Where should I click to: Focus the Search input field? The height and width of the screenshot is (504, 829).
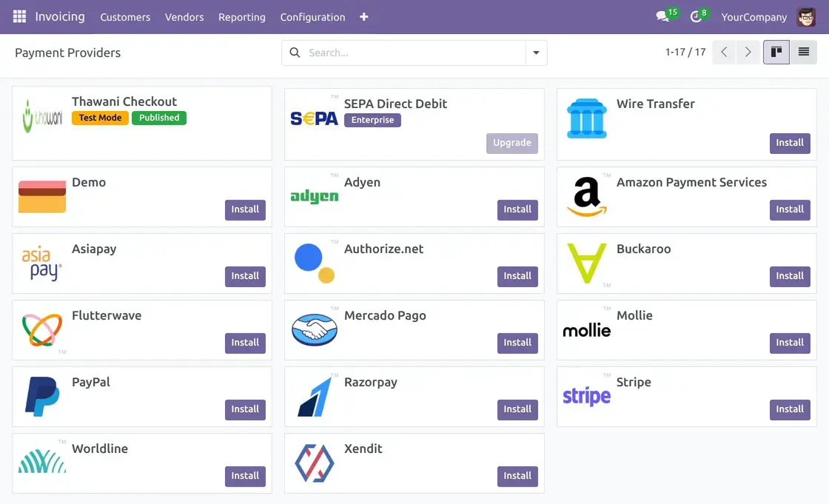(x=414, y=53)
